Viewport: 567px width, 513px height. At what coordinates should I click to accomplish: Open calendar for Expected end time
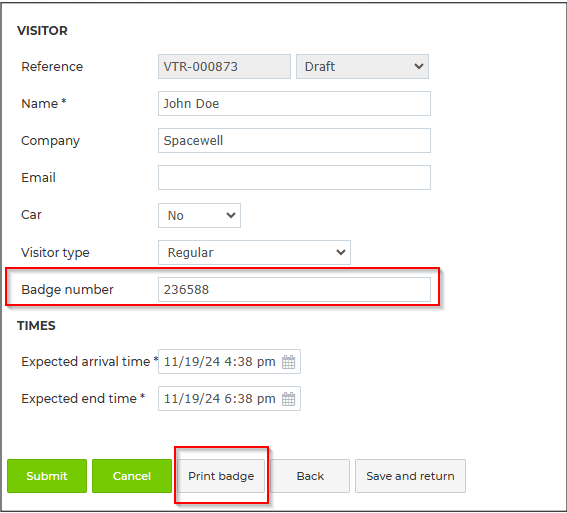point(288,399)
